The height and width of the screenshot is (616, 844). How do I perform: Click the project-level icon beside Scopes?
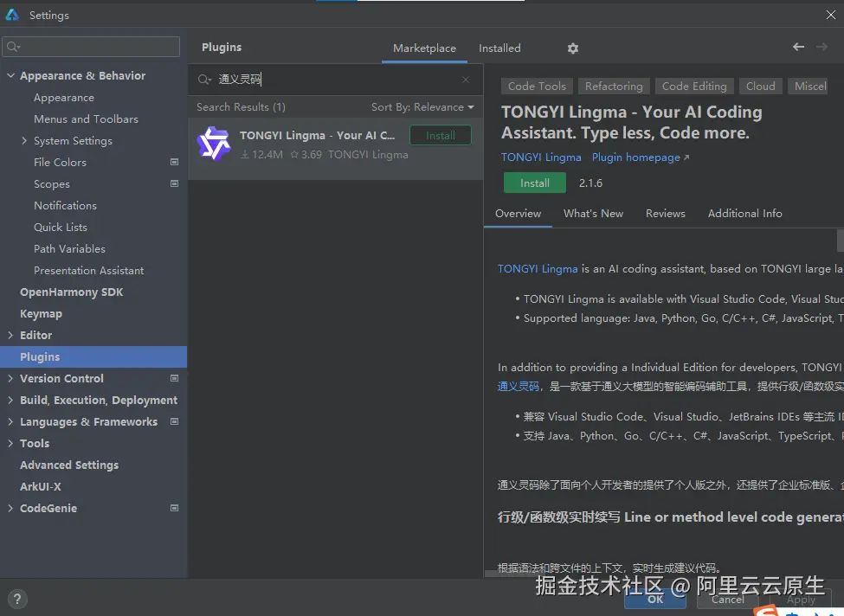tap(174, 183)
